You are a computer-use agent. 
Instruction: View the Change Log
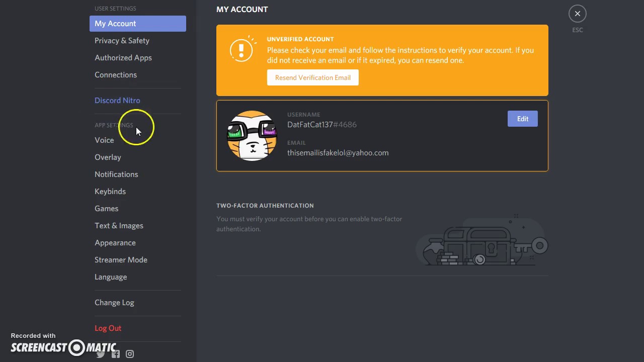pyautogui.click(x=138, y=303)
